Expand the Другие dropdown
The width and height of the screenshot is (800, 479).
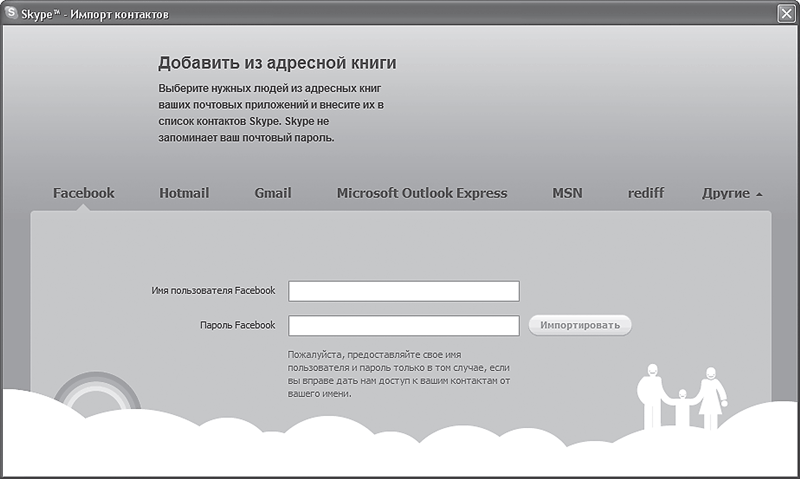[x=732, y=193]
